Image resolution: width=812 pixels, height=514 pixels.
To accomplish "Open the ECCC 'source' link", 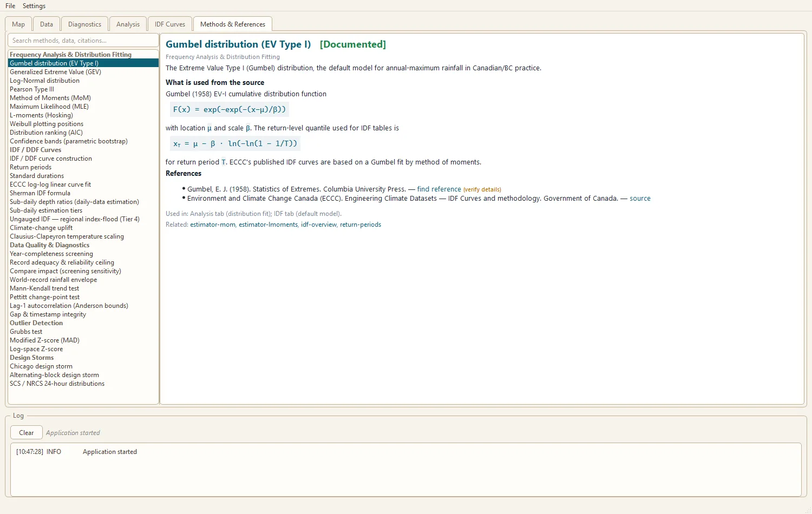I will 640,199.
